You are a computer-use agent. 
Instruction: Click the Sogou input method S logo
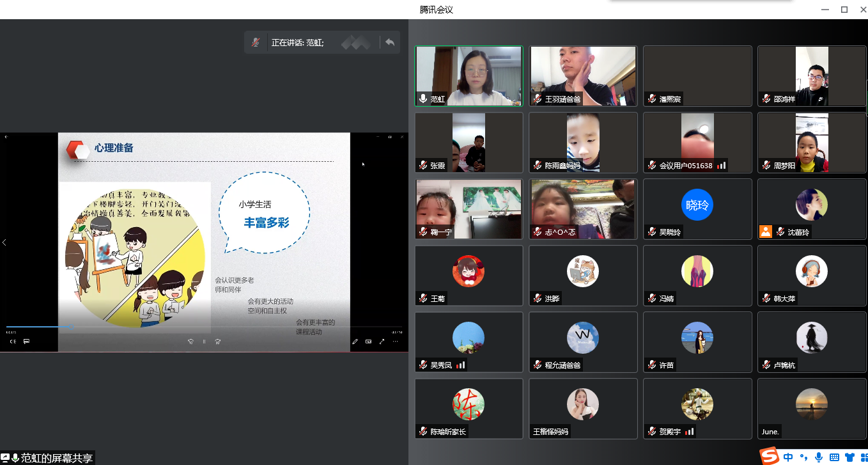[770, 456]
